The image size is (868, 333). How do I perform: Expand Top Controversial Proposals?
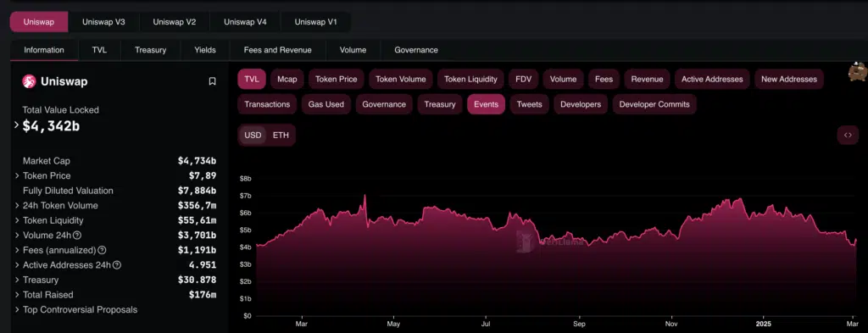pyautogui.click(x=17, y=310)
